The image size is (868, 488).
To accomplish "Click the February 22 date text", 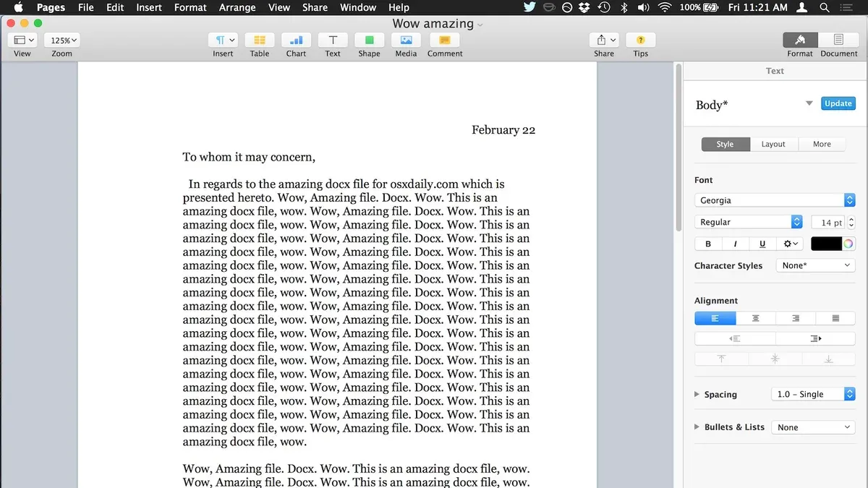I will click(x=503, y=130).
